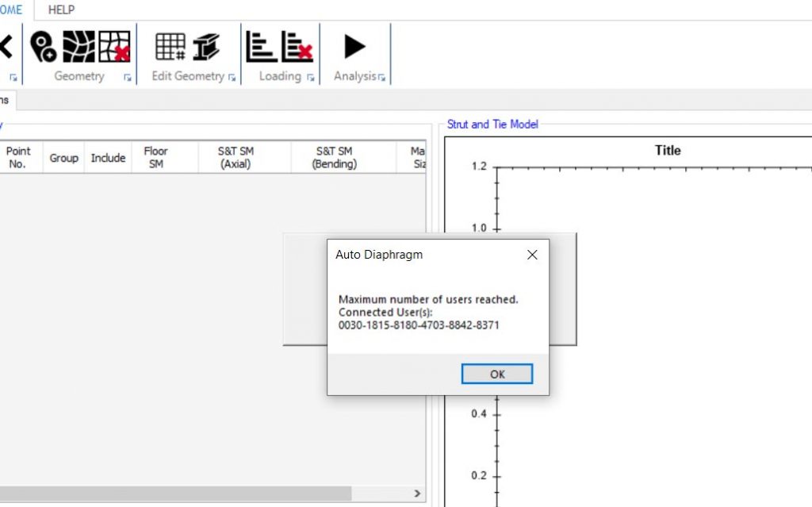The height and width of the screenshot is (507, 812).
Task: Click the horizontal scrollbar right arrow
Action: click(418, 494)
